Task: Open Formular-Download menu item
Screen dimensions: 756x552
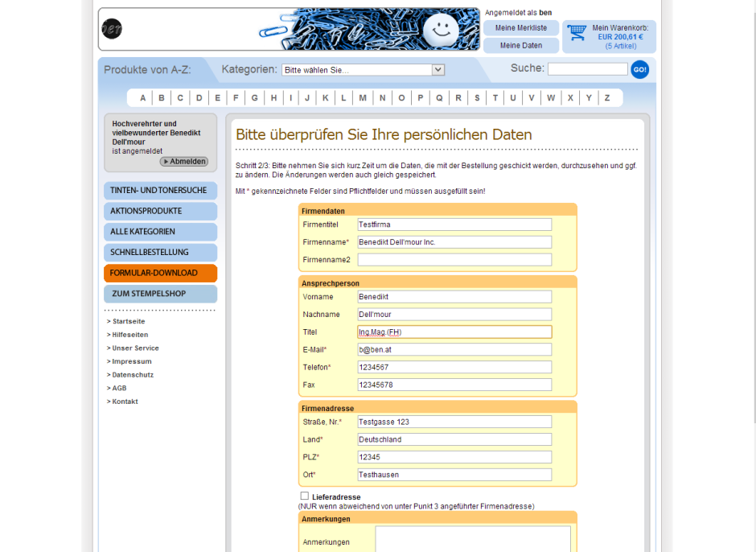Action: (x=161, y=273)
